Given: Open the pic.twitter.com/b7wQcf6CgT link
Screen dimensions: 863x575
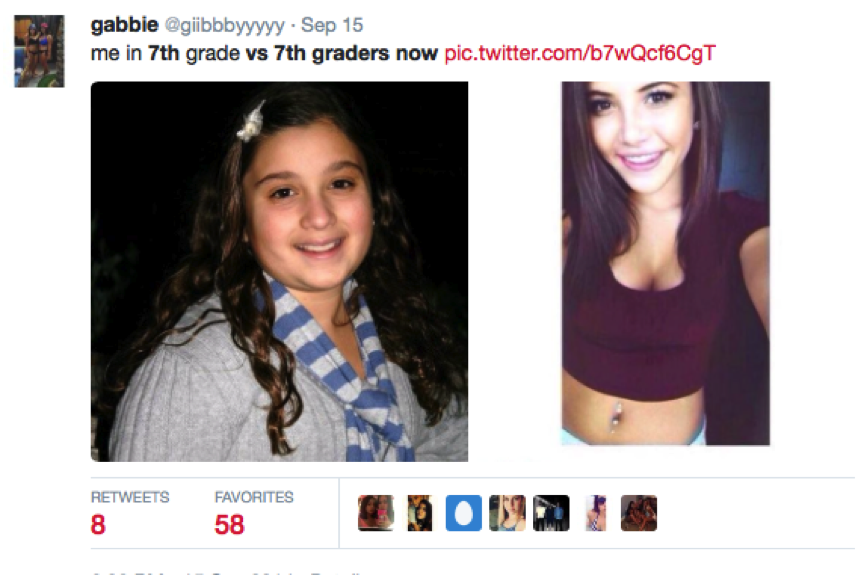Looking at the screenshot, I should (580, 53).
